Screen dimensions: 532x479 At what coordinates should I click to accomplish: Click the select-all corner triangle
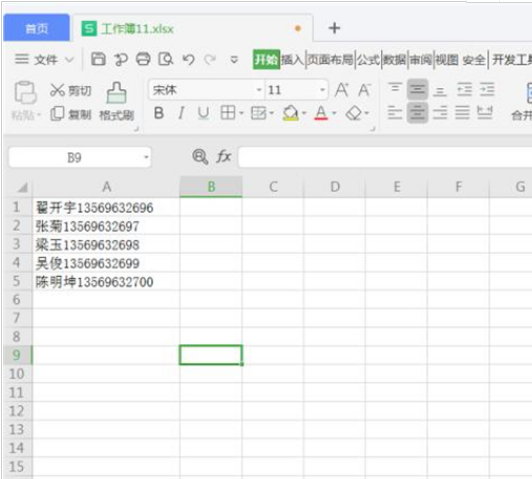point(22,187)
